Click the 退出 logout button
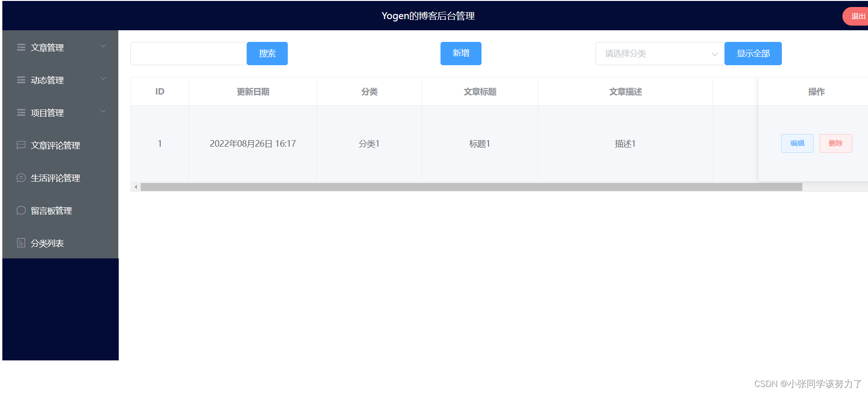 point(856,16)
